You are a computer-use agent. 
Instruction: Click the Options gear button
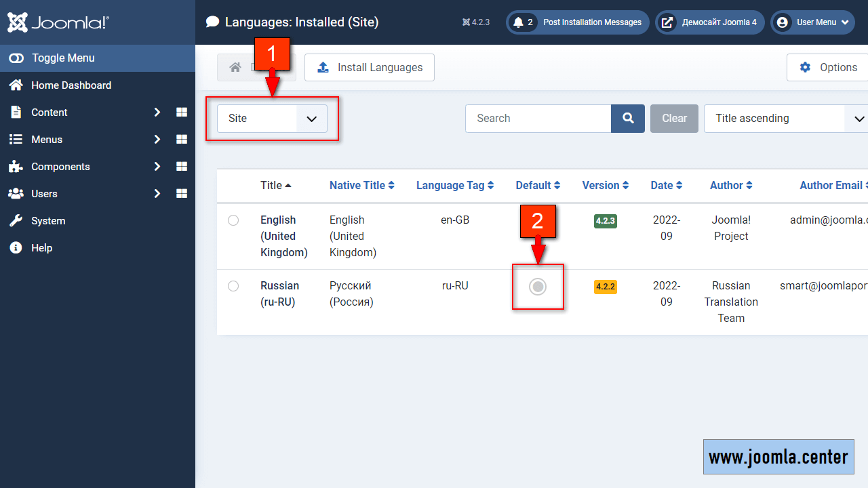click(828, 68)
